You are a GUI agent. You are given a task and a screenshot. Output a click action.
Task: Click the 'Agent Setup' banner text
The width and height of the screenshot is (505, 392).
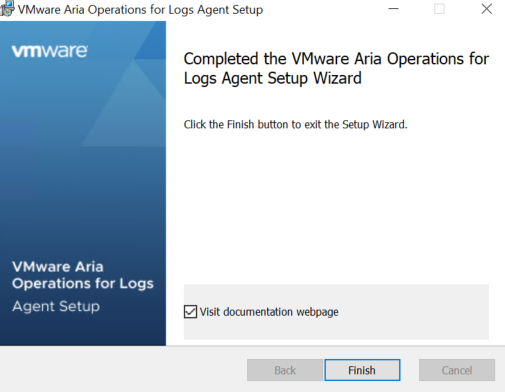(56, 306)
